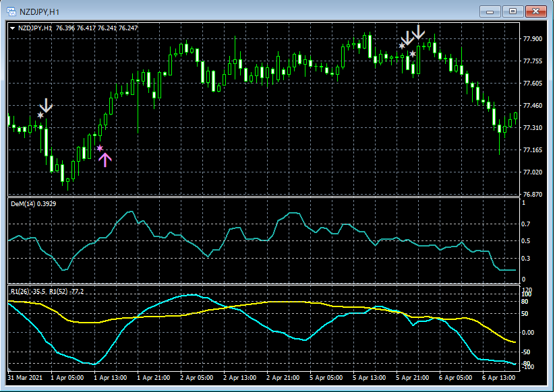Select the left arrow of the paired sell arrows
Screen dimensions: 555x392
pyautogui.click(x=408, y=38)
